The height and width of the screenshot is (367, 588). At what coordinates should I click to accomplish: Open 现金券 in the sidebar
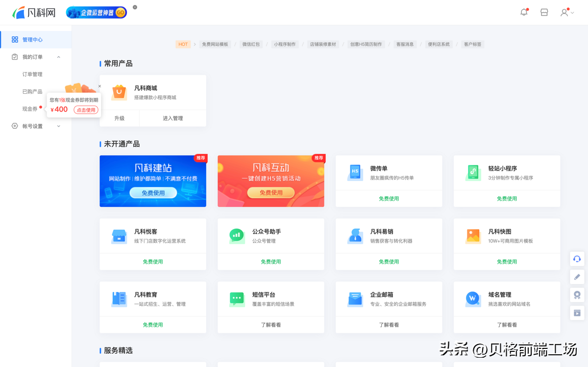point(30,109)
